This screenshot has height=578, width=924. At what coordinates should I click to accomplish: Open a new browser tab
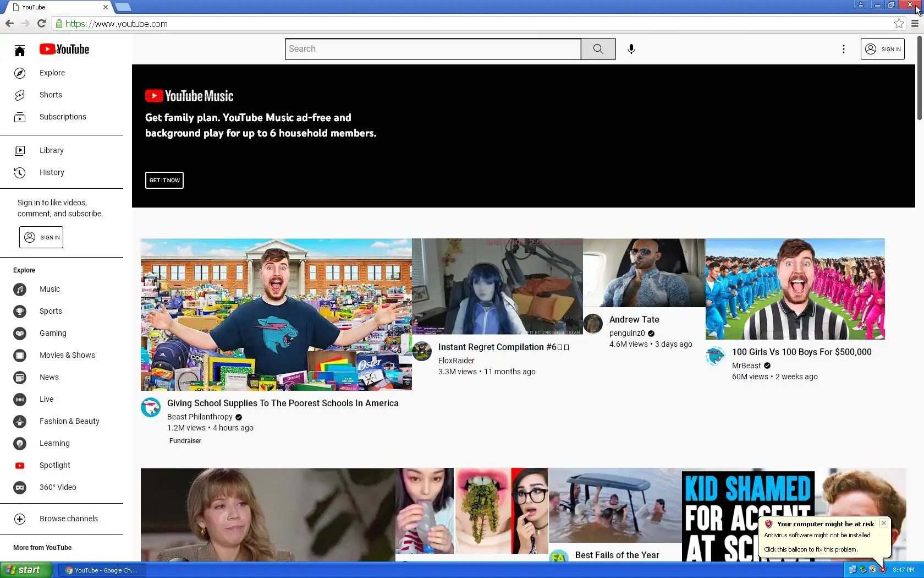(x=123, y=7)
